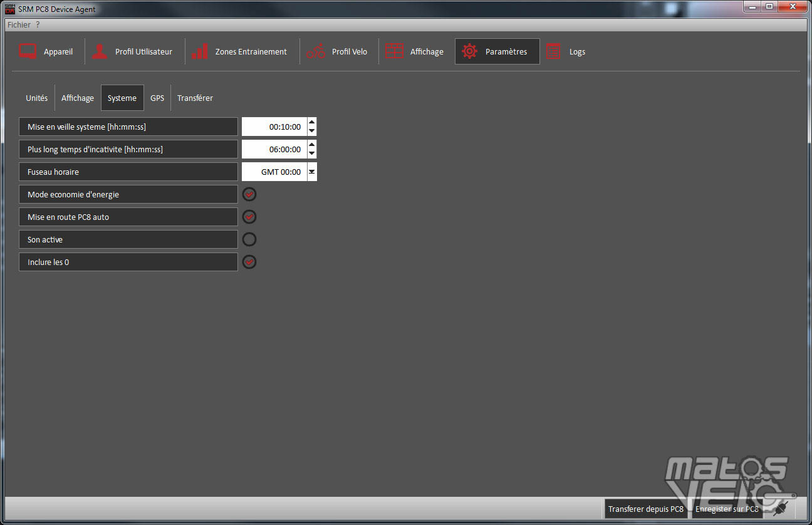Viewport: 812px width, 525px height.
Task: Click the Plus long temps d'incativite label
Action: coord(128,149)
